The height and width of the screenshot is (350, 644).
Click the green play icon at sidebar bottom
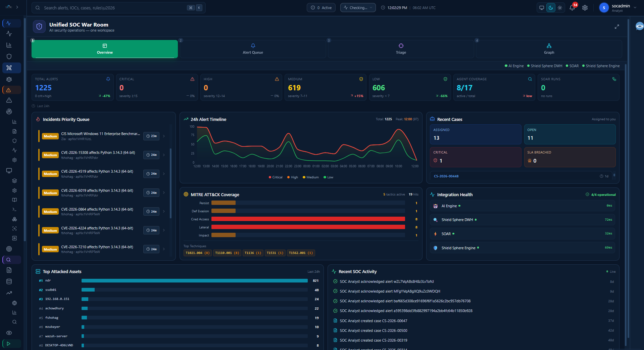click(x=9, y=344)
